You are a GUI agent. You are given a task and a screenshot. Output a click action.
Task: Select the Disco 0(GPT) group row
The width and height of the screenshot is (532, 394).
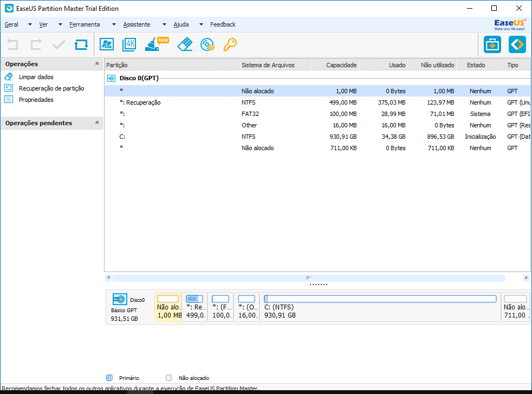tap(317, 78)
